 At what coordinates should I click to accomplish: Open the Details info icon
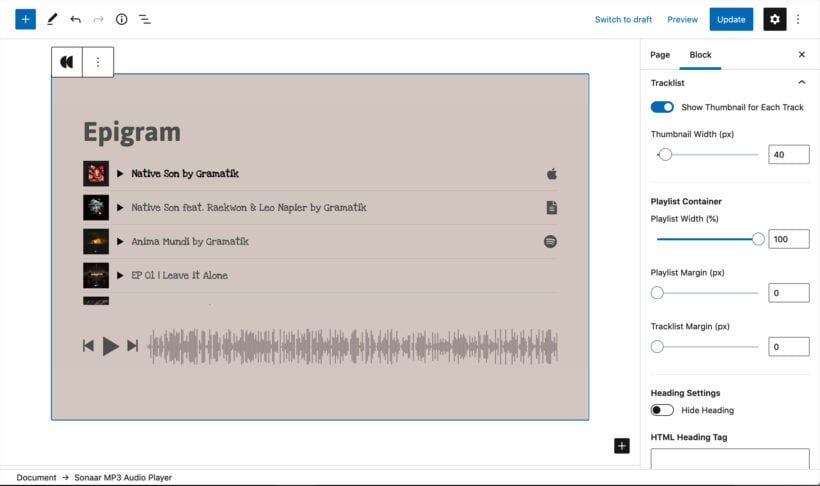click(x=121, y=19)
